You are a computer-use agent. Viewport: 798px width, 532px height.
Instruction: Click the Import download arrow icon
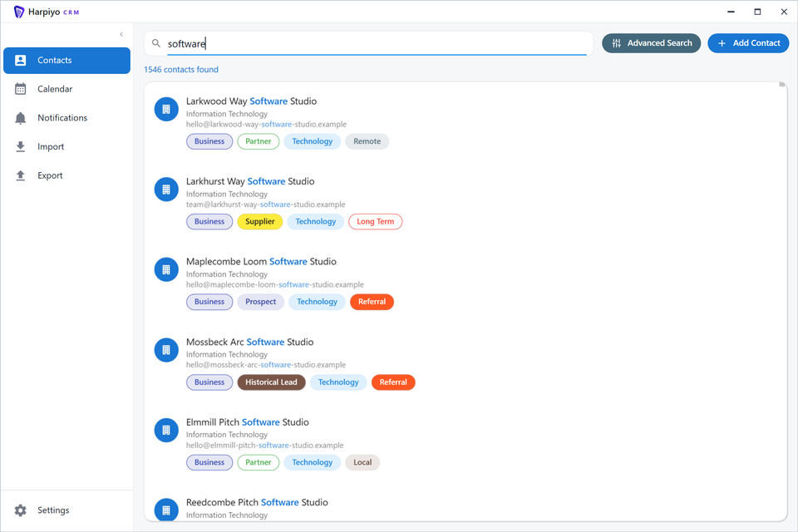pyautogui.click(x=20, y=146)
